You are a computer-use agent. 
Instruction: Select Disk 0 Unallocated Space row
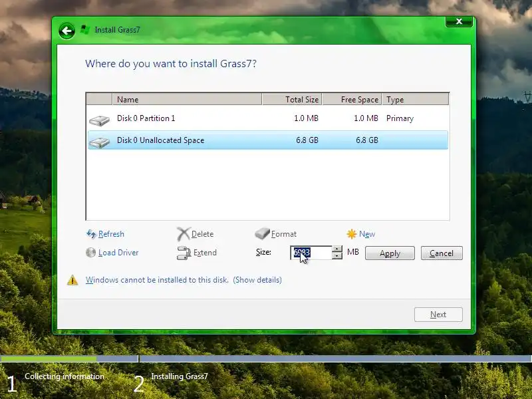tap(268, 140)
